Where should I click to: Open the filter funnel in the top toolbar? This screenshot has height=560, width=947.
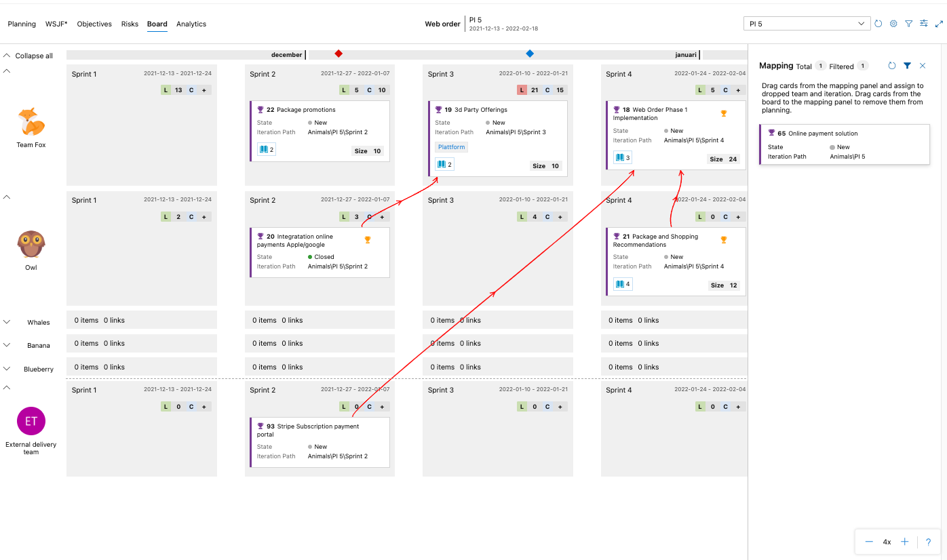(908, 23)
